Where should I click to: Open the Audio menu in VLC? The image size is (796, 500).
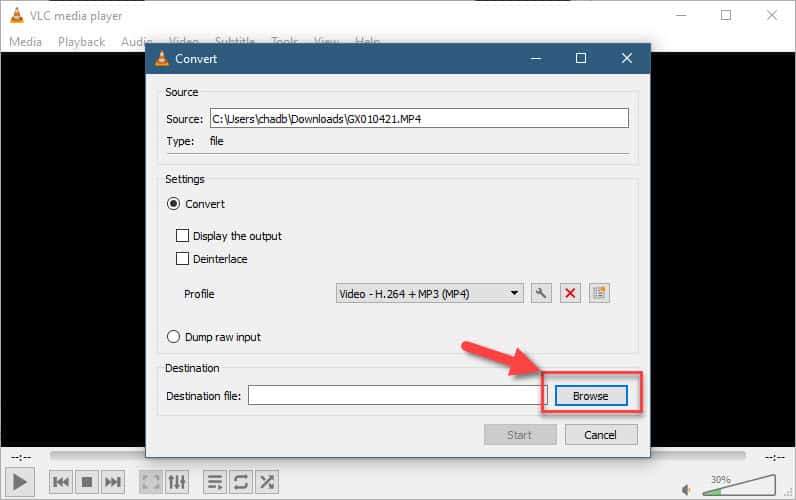pos(136,42)
